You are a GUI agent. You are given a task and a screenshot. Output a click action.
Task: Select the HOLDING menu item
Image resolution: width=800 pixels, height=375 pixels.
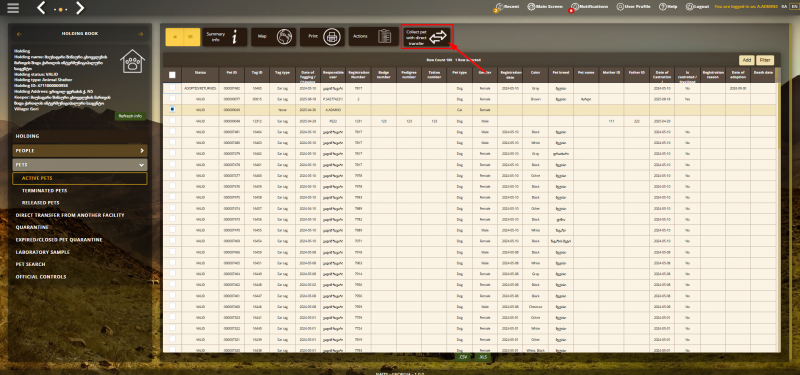80,136
